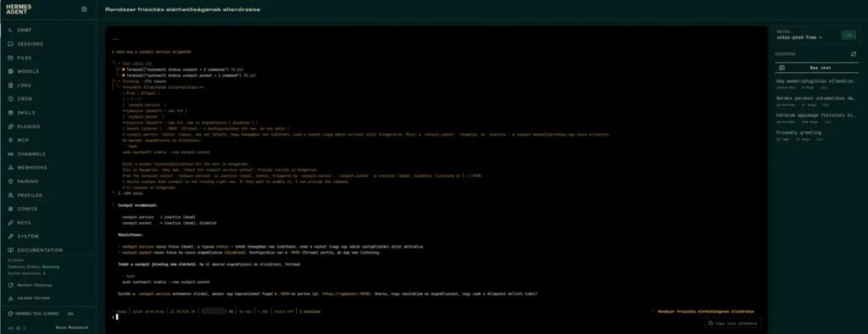Click the page title 'Rendszer frissítés elérhetőségének ellenőrzése'
This screenshot has height=334, width=868.
182,9
